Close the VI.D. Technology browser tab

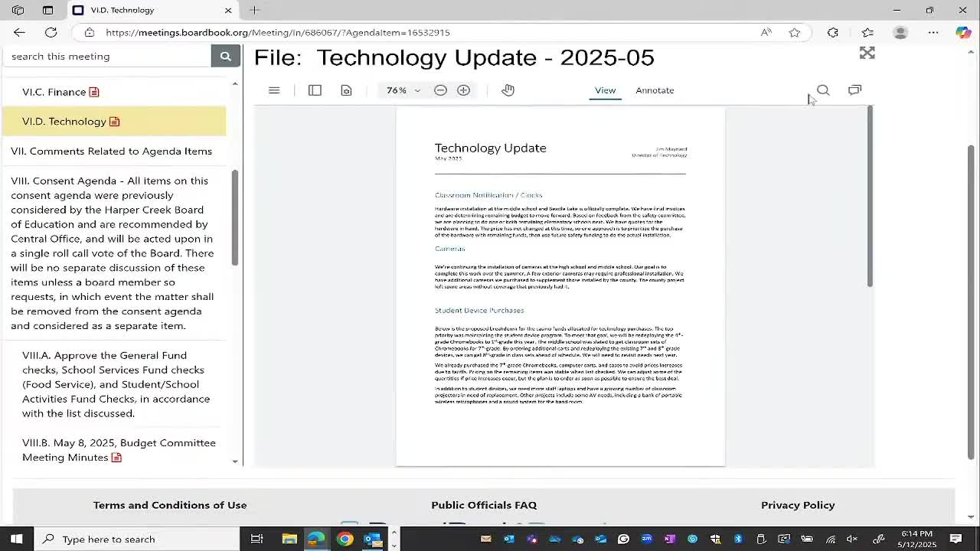tap(228, 10)
